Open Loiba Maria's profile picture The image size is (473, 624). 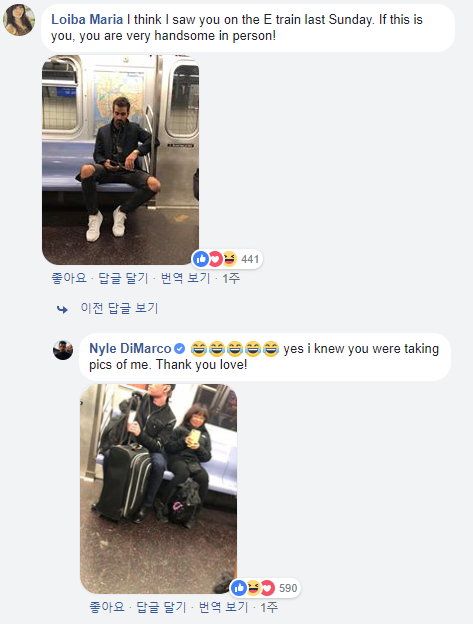(19, 20)
